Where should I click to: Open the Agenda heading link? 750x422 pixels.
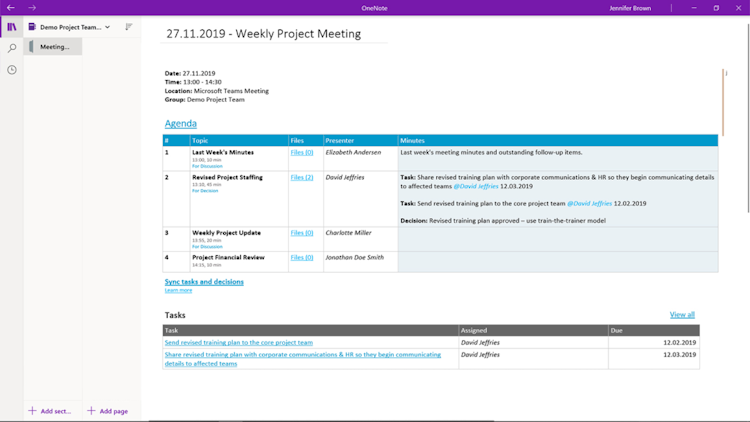181,123
